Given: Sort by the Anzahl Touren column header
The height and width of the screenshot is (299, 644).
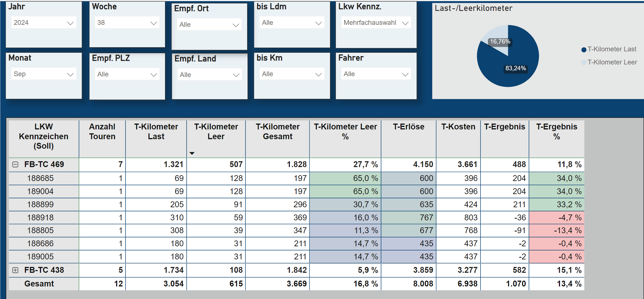Looking at the screenshot, I should click(102, 131).
